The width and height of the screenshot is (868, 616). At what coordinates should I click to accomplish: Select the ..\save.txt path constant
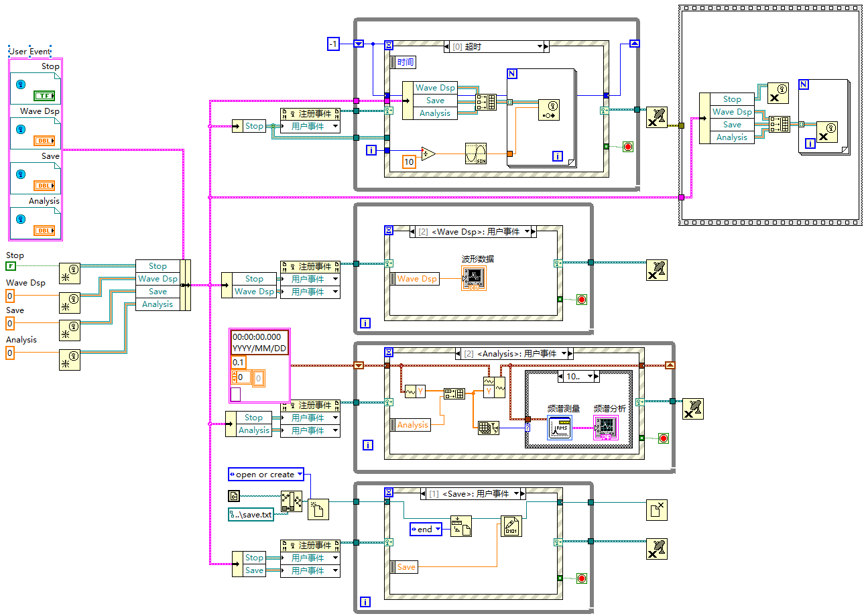251,515
